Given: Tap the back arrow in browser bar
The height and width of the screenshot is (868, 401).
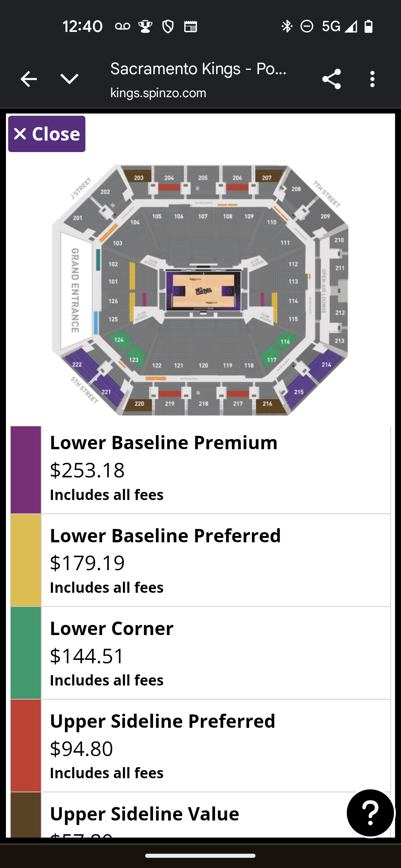Looking at the screenshot, I should click(x=29, y=79).
